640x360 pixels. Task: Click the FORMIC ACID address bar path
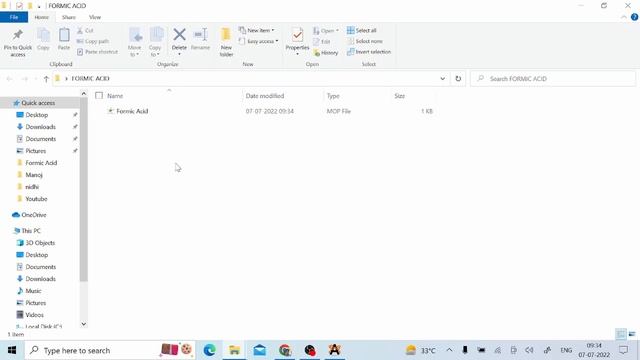click(90, 78)
